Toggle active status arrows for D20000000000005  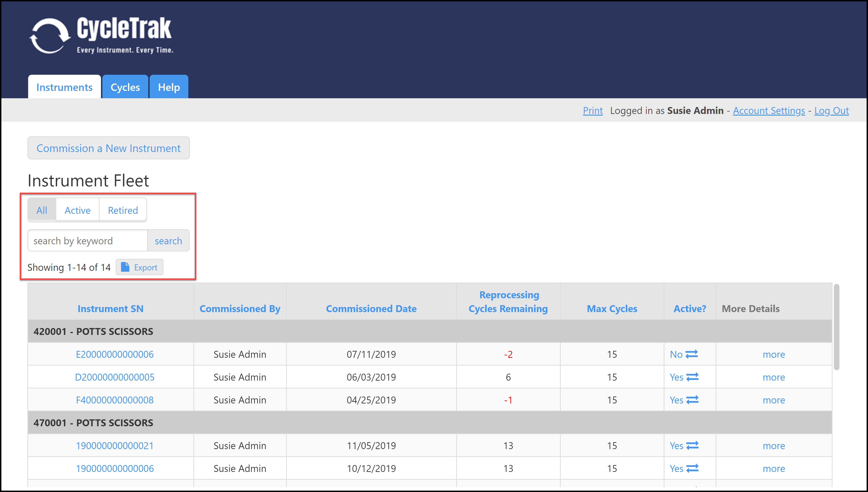tap(692, 377)
